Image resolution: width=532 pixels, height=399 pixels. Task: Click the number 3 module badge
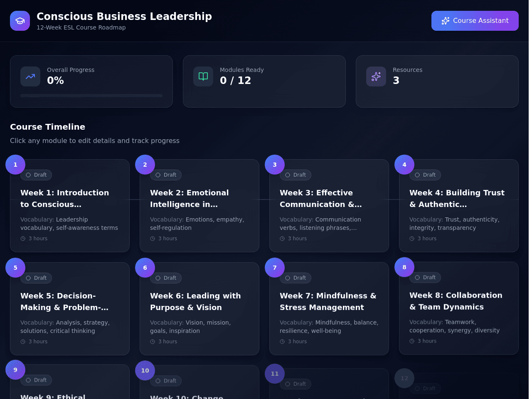(275, 165)
